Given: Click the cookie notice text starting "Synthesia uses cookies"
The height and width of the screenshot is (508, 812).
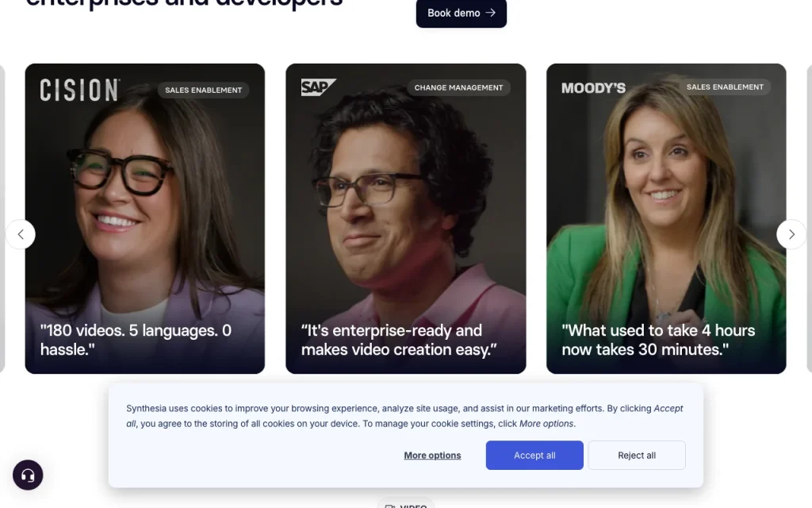Looking at the screenshot, I should click(404, 416).
